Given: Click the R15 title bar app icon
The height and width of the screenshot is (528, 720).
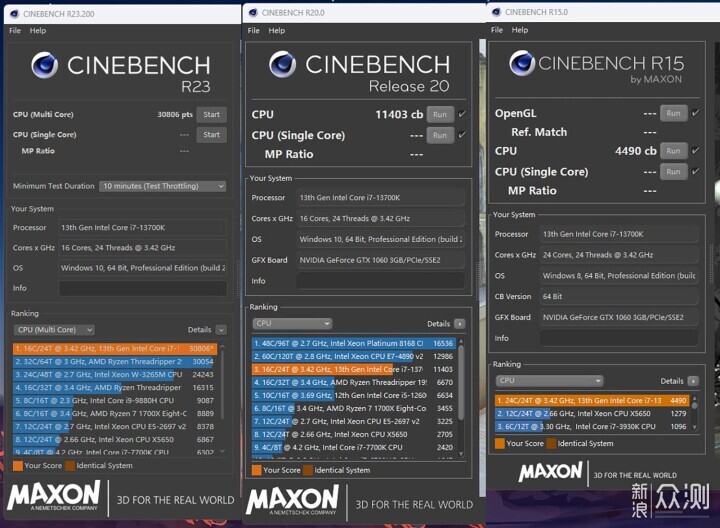Looking at the screenshot, I should point(495,12).
